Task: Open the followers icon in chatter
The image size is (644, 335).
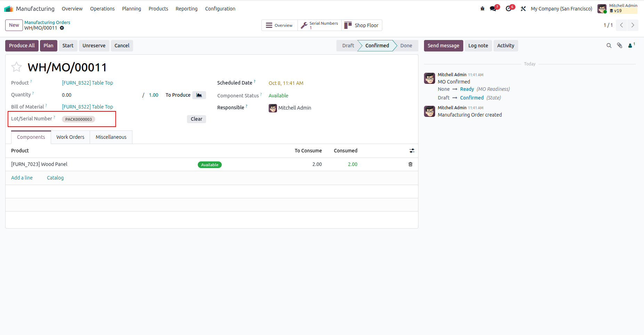Action: (x=631, y=45)
